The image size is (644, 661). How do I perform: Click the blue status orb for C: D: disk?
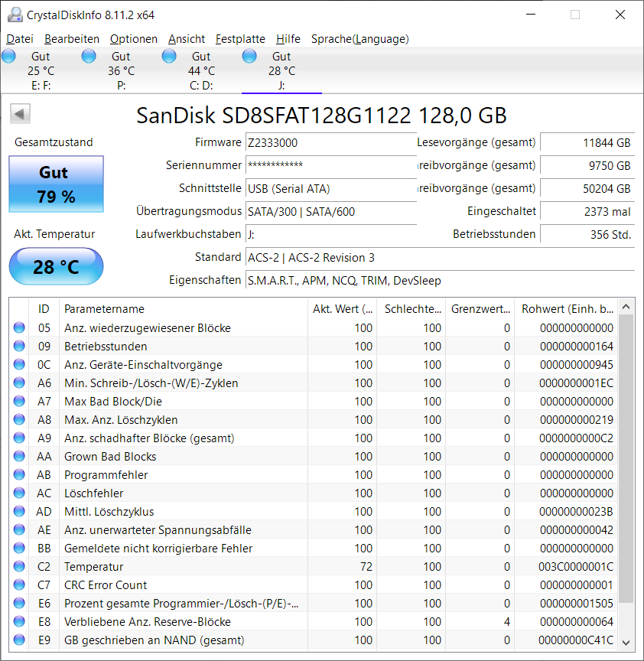(x=169, y=56)
